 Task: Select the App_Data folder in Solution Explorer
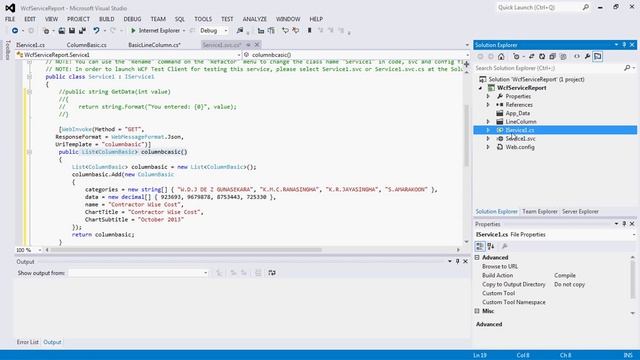pyautogui.click(x=518, y=113)
